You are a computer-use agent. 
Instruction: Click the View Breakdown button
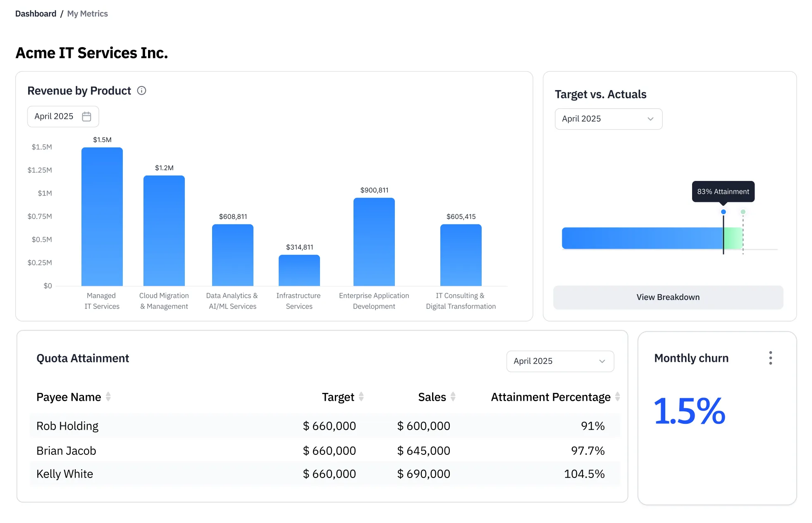click(668, 297)
